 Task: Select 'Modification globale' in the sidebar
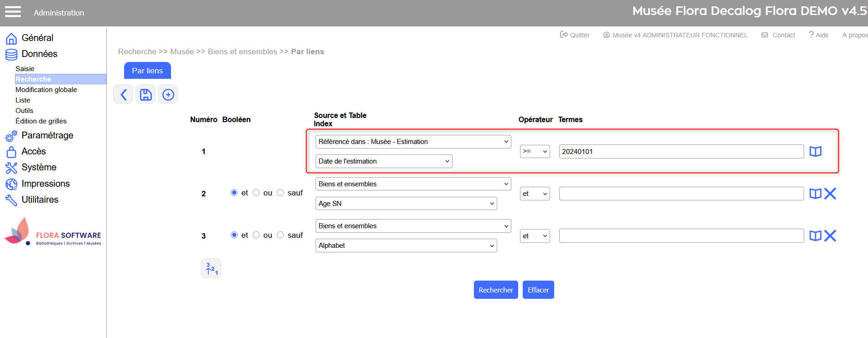[x=46, y=90]
